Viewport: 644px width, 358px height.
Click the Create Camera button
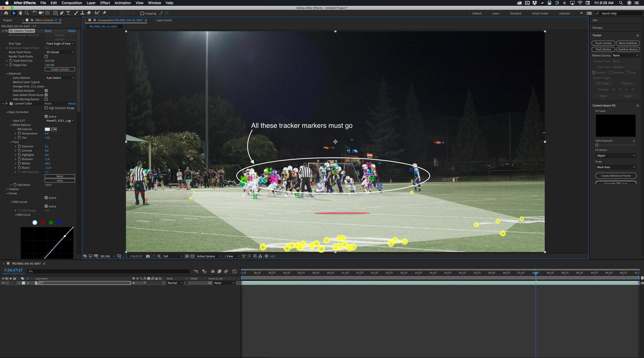coord(60,69)
